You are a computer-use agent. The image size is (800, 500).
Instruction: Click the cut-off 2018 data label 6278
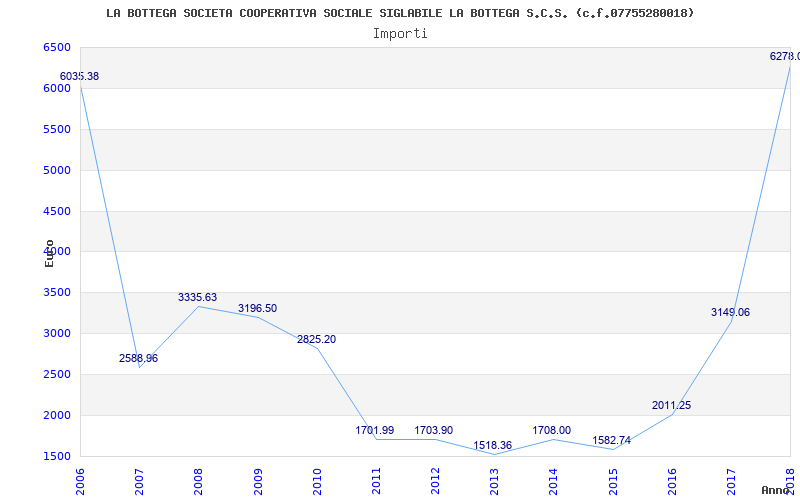[x=785, y=56]
